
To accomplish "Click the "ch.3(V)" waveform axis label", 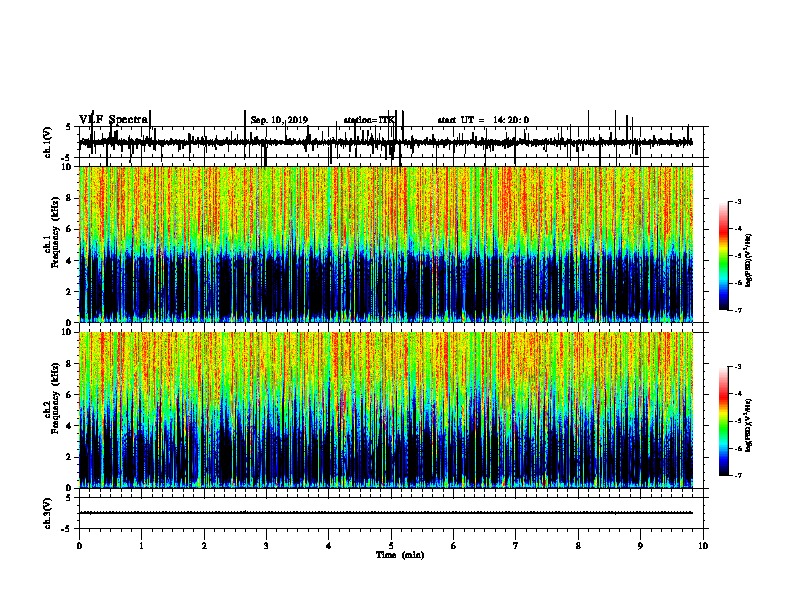I will [48, 513].
